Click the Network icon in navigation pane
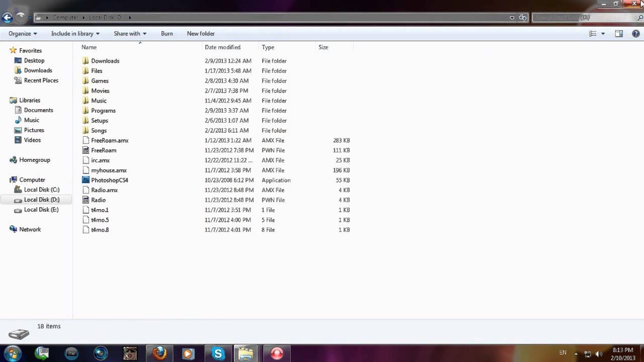This screenshot has height=362, width=644. (x=13, y=229)
